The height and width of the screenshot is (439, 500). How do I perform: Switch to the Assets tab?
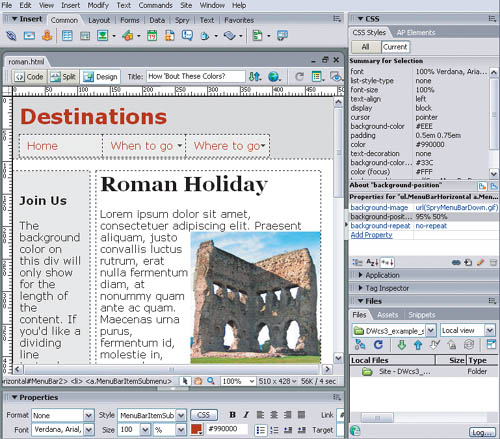pos(387,315)
